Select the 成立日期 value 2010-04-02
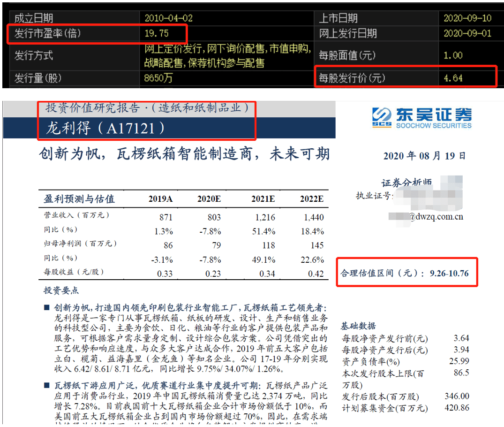This screenshot has width=504, height=427. [x=168, y=18]
